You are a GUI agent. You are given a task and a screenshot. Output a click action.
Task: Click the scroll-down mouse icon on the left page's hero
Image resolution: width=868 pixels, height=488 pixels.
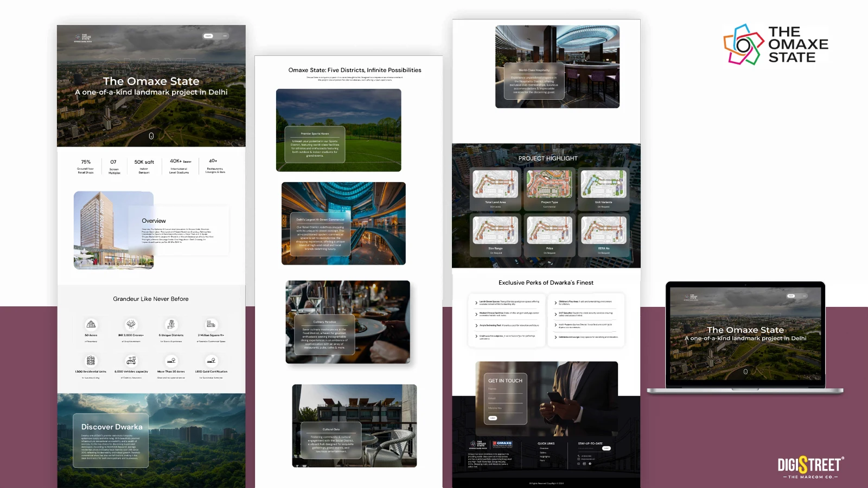point(151,136)
